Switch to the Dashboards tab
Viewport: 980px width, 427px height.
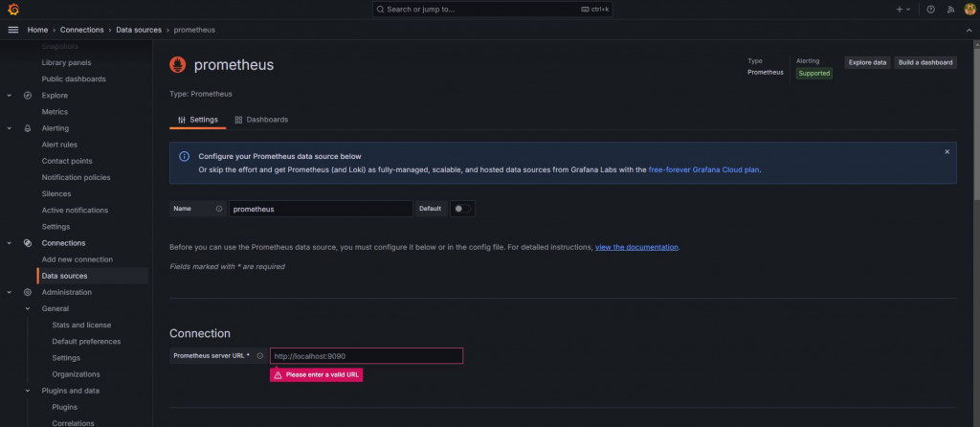click(261, 120)
